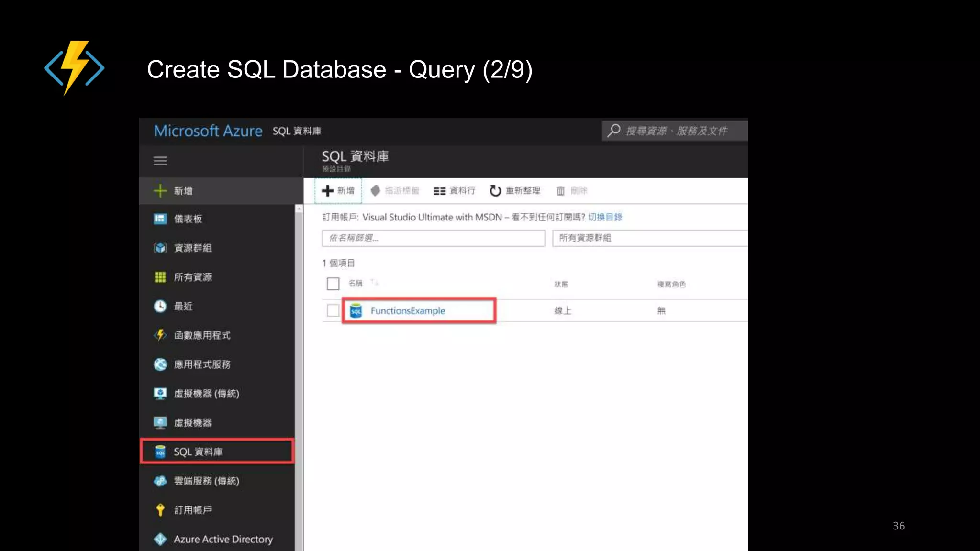Open the FunctionsExample database link
This screenshot has width=980, height=551.
point(408,311)
